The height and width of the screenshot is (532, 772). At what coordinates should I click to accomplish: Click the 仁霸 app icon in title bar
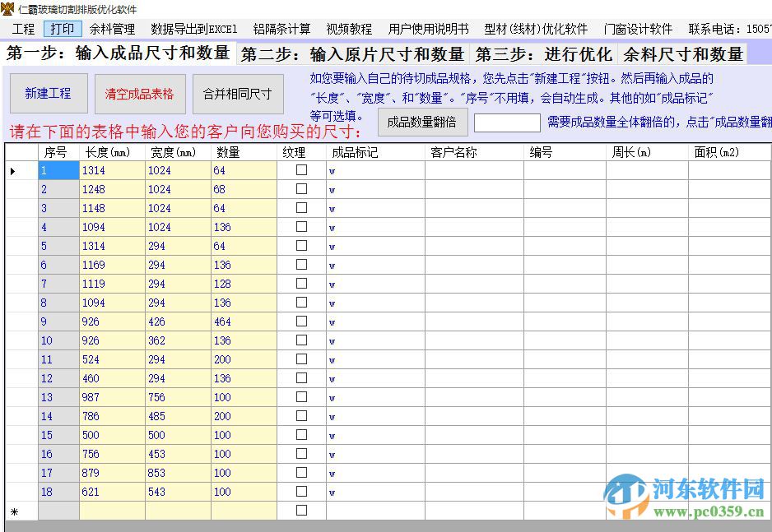[7, 9]
